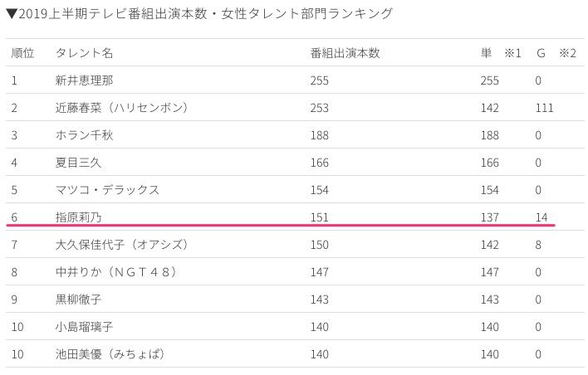Click the 単 ※1 column header
This screenshot has width=588, height=375.
pyautogui.click(x=500, y=53)
